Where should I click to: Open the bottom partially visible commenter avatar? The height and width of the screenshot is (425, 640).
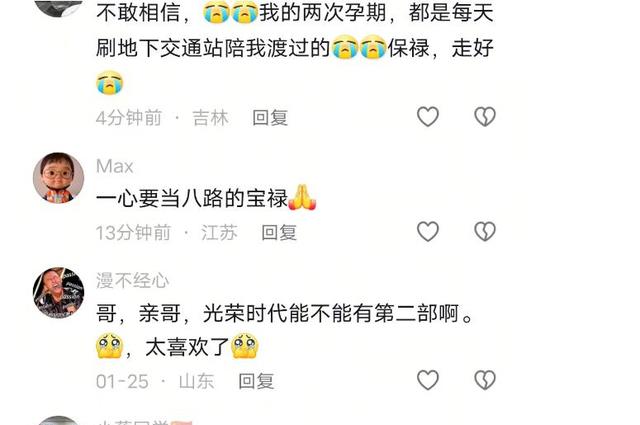[58, 421]
